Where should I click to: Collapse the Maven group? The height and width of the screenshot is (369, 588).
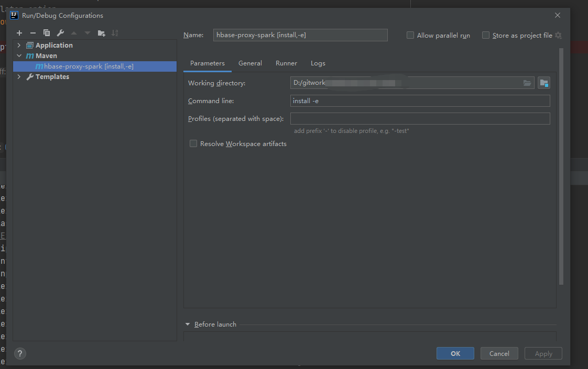coord(19,55)
